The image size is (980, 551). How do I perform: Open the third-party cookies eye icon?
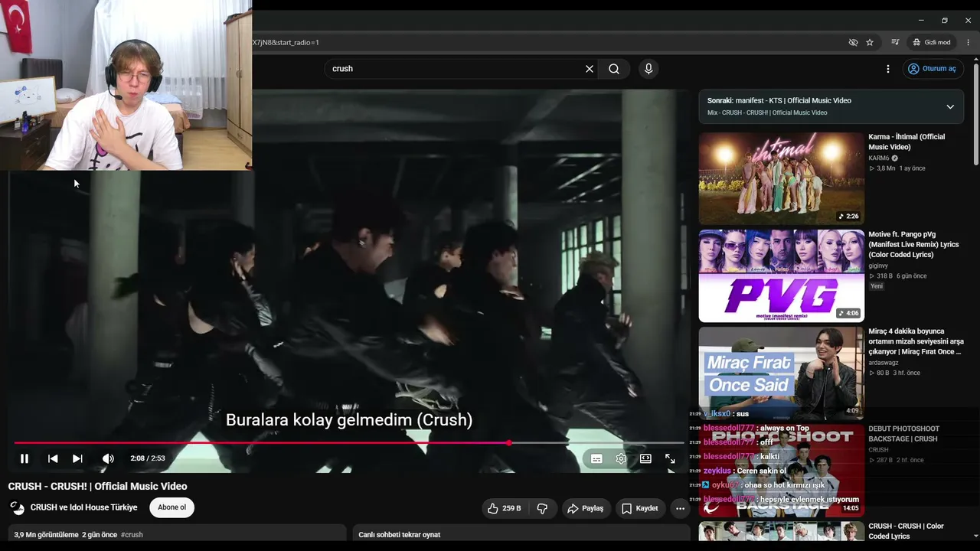click(853, 42)
